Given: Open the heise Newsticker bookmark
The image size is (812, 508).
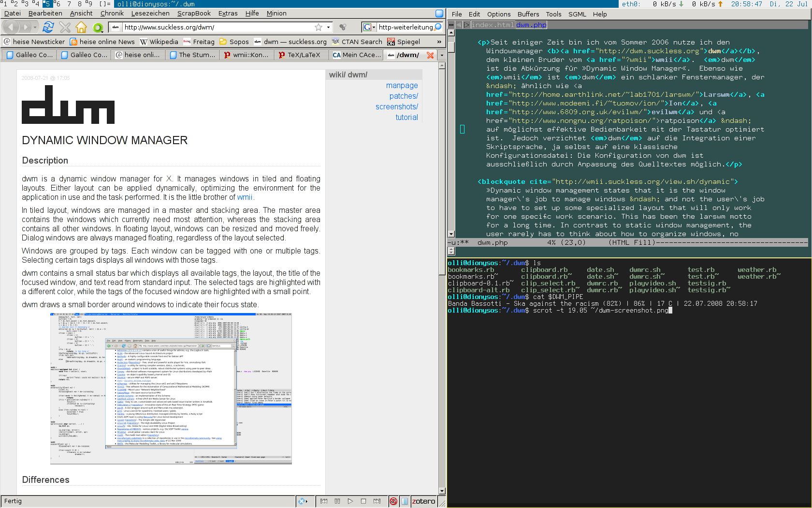Looking at the screenshot, I should (x=34, y=42).
